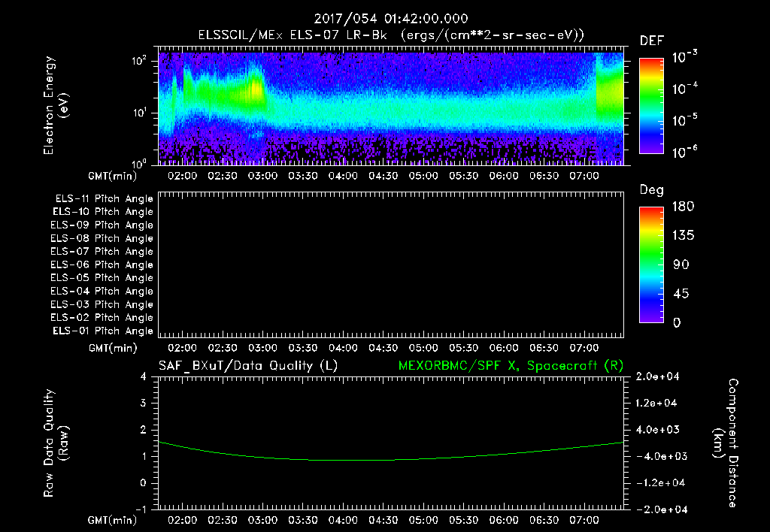Click the empty pitch angle plot area

click(391, 264)
